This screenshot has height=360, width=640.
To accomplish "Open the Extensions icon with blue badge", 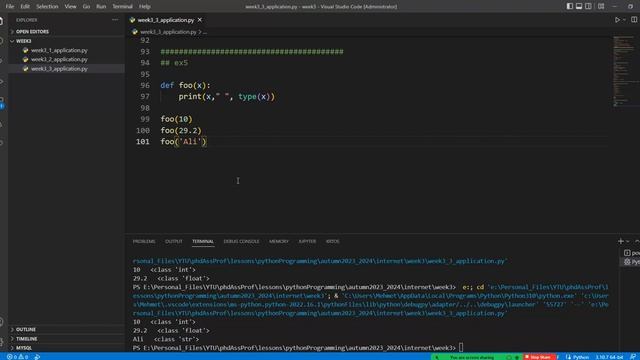I will [2, 102].
